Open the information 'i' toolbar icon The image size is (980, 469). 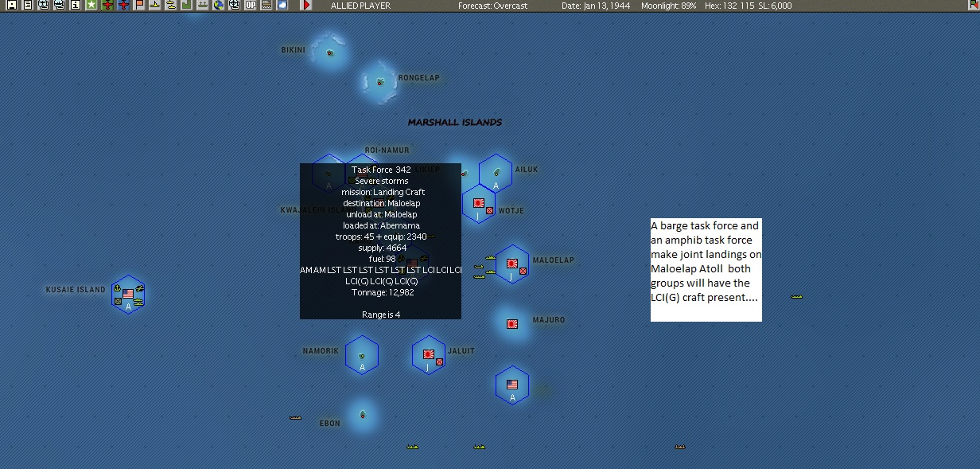coord(75,5)
